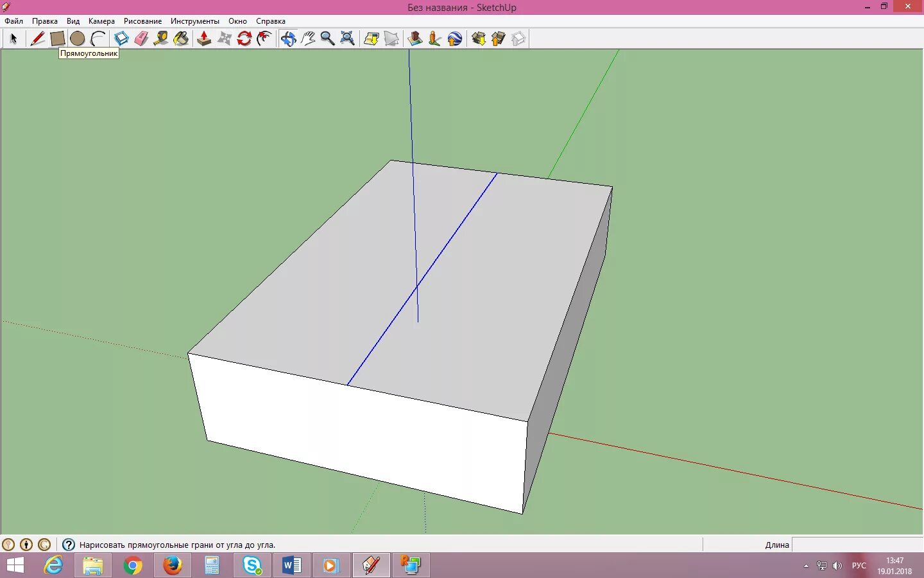This screenshot has width=924, height=578.
Task: Open Google Chrome from taskbar
Action: click(x=133, y=565)
